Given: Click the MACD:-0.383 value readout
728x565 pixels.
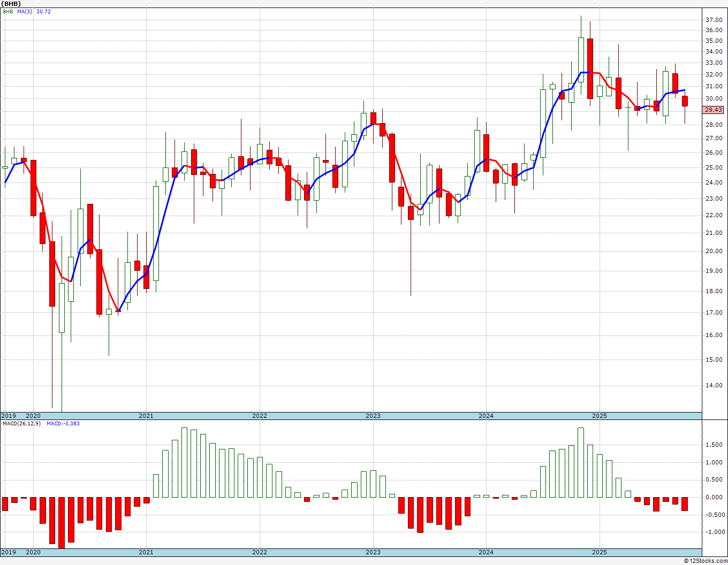Looking at the screenshot, I should (63, 424).
